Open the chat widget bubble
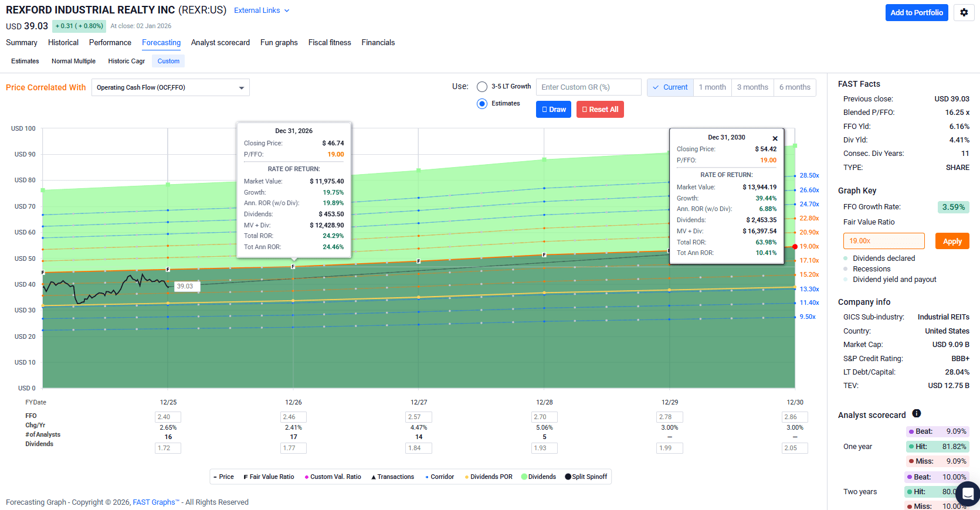Image resolution: width=980 pixels, height=510 pixels. 967,494
